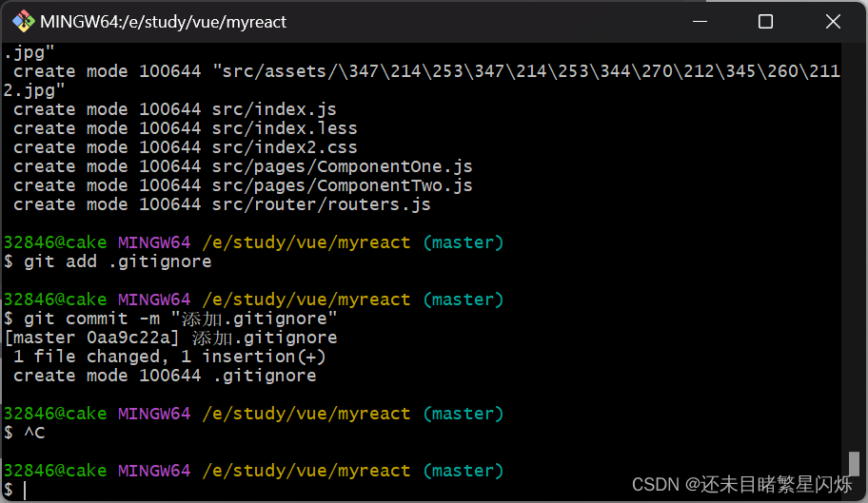868x503 pixels.
Task: Click the git commit -m command line
Action: point(170,319)
